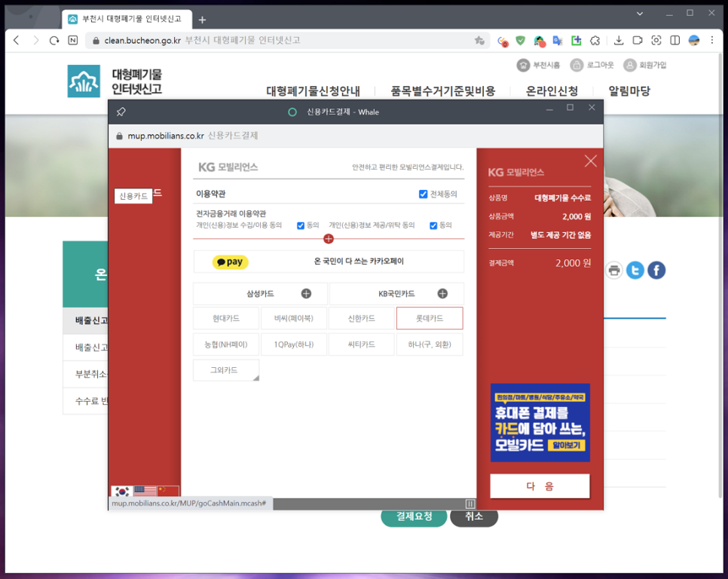The height and width of the screenshot is (579, 728).
Task: Select Chinese language flag
Action: click(168, 491)
